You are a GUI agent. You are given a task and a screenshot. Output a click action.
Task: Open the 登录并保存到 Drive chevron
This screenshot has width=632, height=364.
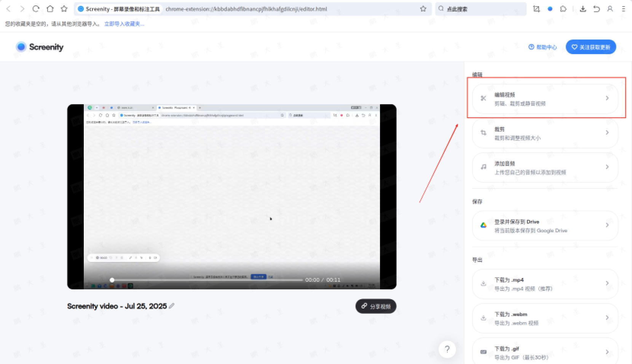pos(608,225)
